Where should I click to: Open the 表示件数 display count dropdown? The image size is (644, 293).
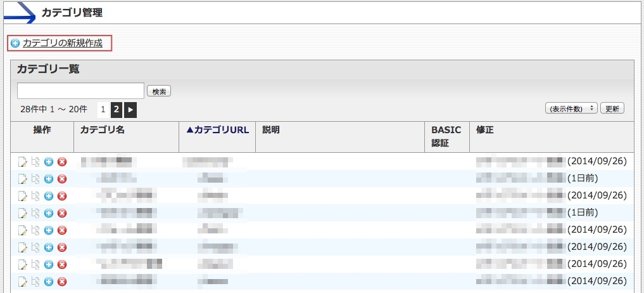[x=571, y=108]
